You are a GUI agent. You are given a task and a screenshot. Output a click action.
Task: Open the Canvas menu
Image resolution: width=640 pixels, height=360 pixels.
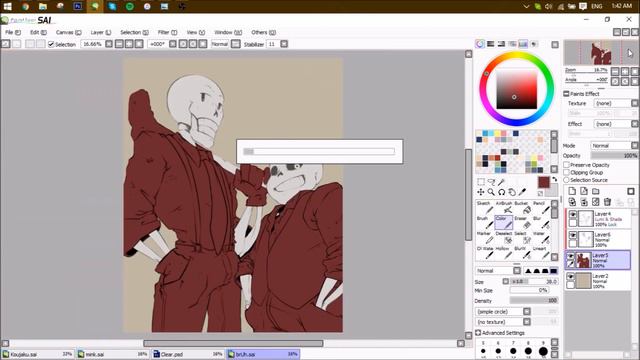pos(69,32)
